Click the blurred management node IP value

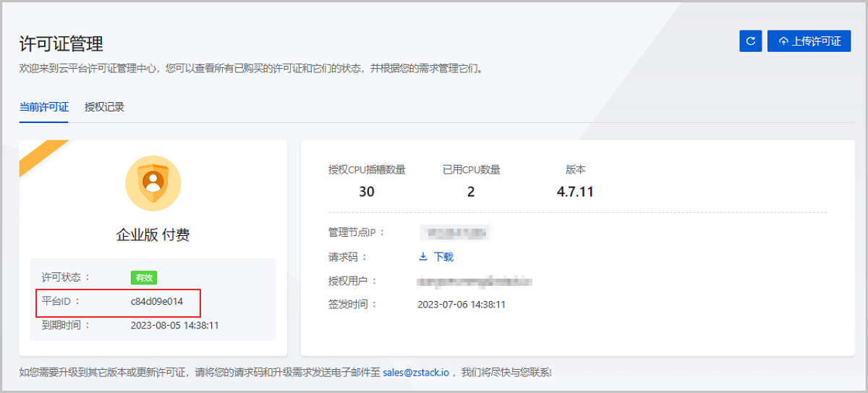click(455, 232)
